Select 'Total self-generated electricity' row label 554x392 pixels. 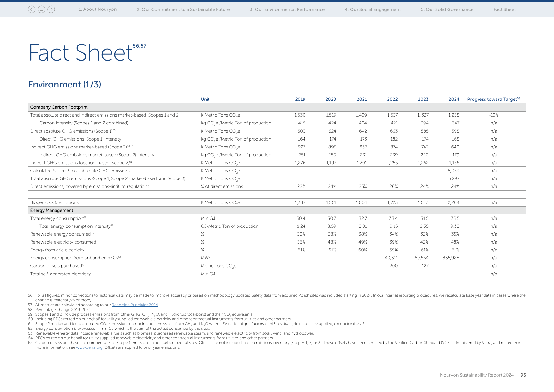[x=60, y=274]
